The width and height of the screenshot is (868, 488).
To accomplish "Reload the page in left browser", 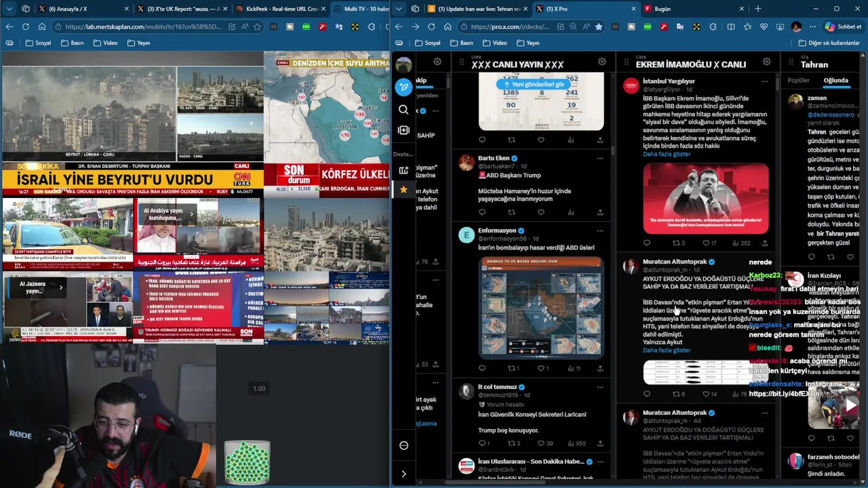I will pos(25,26).
